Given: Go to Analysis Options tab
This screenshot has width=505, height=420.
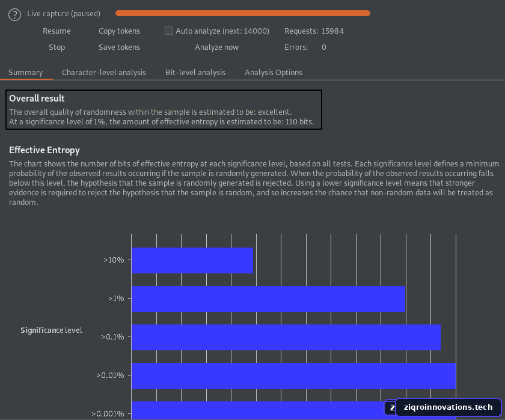Looking at the screenshot, I should [x=273, y=72].
